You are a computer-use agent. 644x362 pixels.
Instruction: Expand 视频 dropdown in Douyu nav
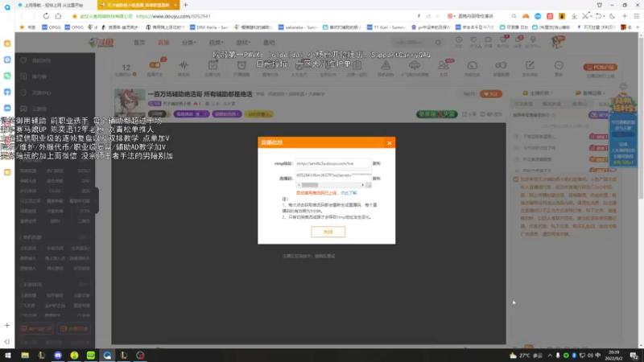pyautogui.click(x=216, y=43)
